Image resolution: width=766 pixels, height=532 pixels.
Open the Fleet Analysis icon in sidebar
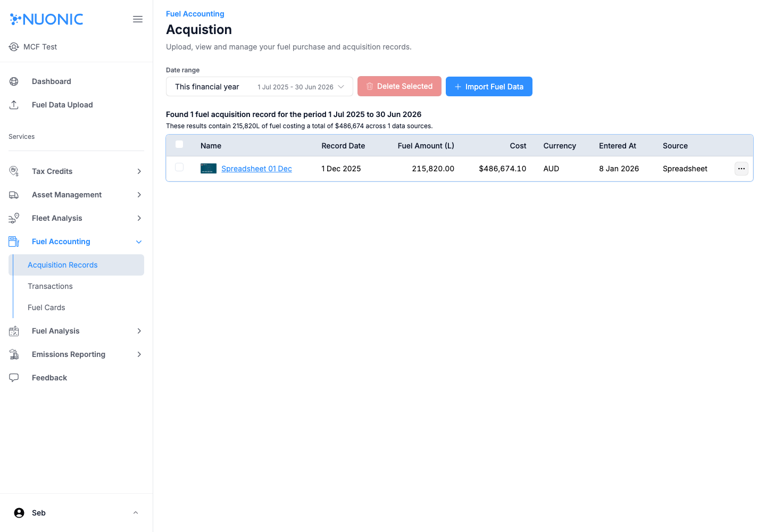(x=13, y=218)
